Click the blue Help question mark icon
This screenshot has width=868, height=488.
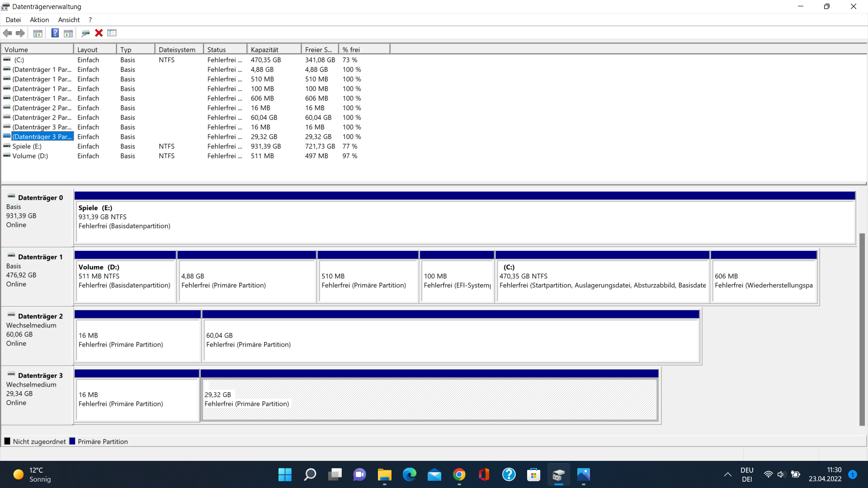click(55, 33)
